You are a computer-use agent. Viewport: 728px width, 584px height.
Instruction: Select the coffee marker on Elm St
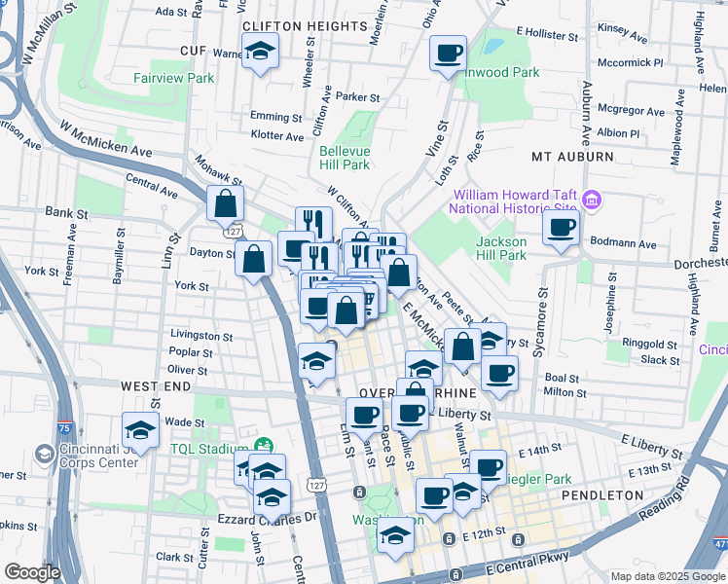point(364,417)
